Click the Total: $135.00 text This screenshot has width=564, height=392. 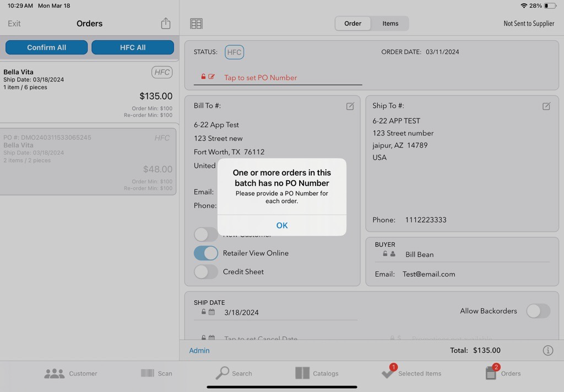coord(475,350)
